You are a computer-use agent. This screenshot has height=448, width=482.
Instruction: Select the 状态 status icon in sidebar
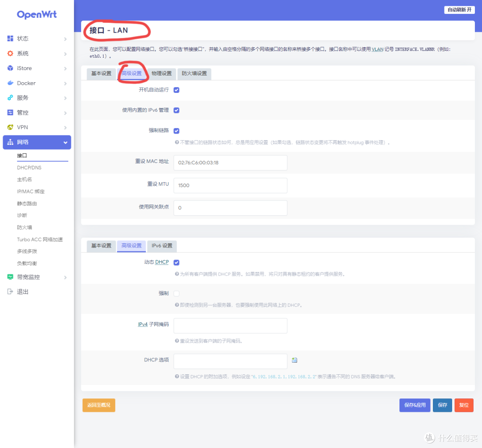click(11, 38)
